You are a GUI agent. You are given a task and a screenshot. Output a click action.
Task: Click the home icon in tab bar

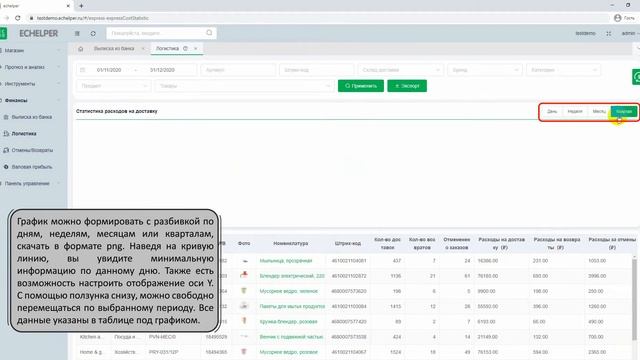(81, 49)
